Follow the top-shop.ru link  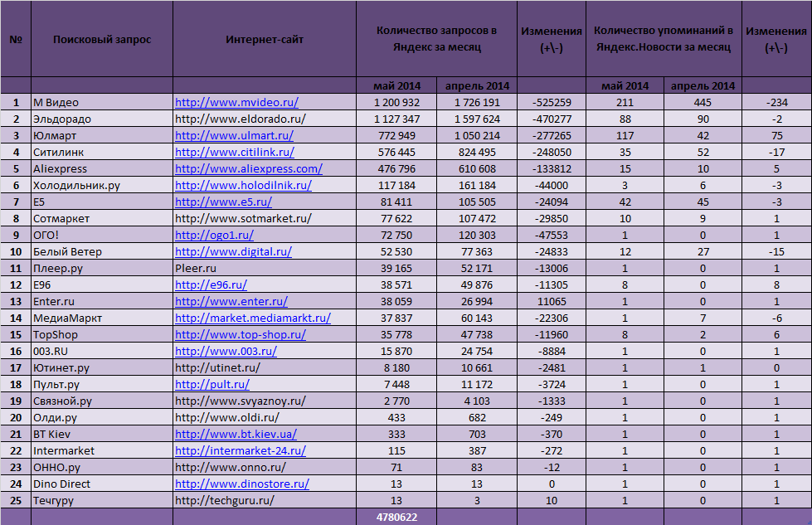(241, 334)
